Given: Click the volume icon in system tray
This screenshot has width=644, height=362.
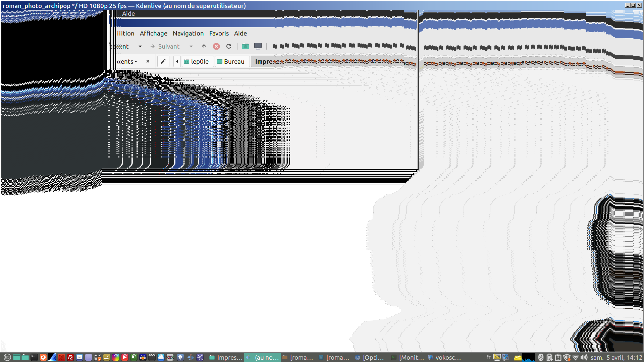Looking at the screenshot, I should point(584,357).
